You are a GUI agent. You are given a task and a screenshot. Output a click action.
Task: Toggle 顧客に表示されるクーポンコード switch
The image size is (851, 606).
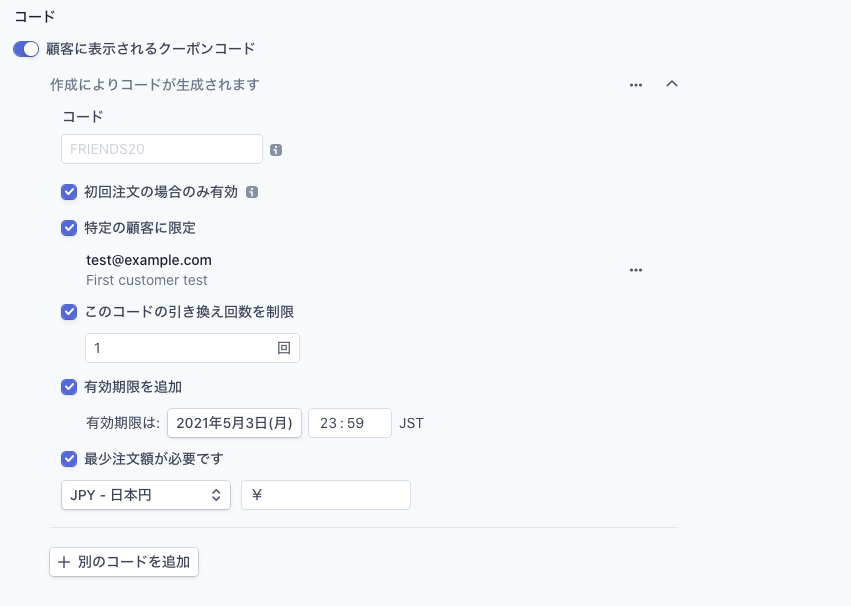[26, 48]
